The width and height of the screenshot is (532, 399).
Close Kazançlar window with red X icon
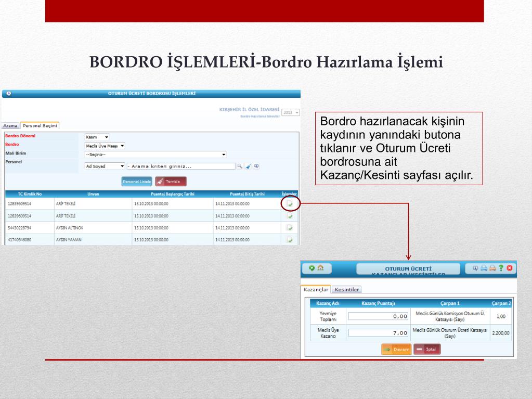coord(510,268)
